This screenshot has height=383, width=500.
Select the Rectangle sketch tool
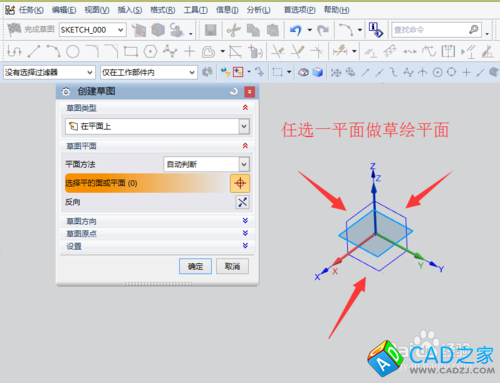(x=131, y=51)
